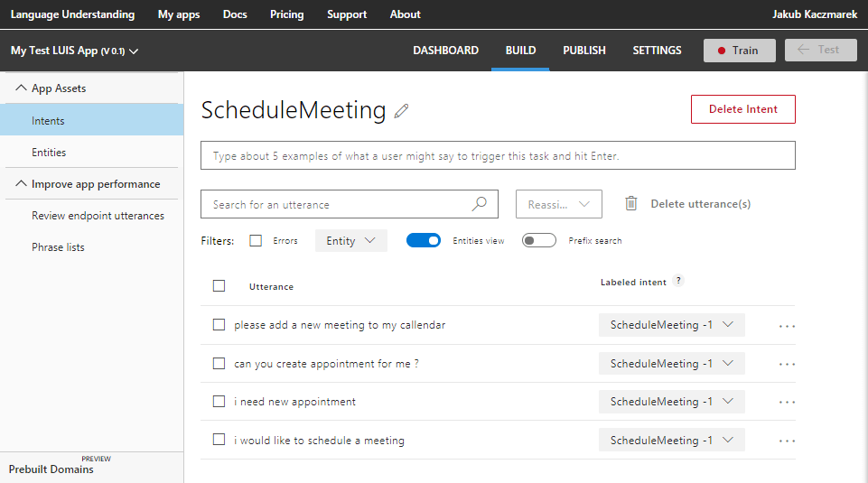Viewport: 868px width, 483px height.
Task: Tick the Errors filter checkbox
Action: (x=256, y=241)
